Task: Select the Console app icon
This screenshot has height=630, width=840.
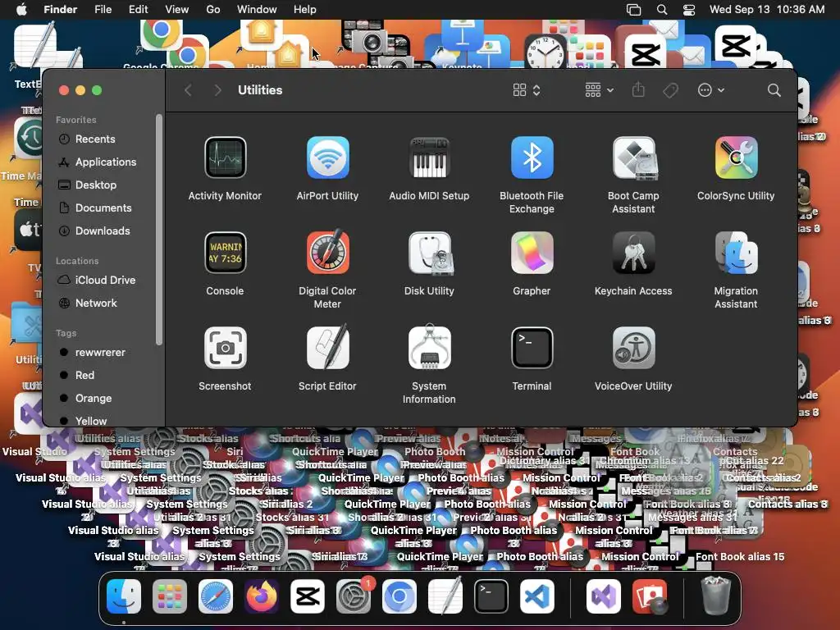Action: point(225,253)
